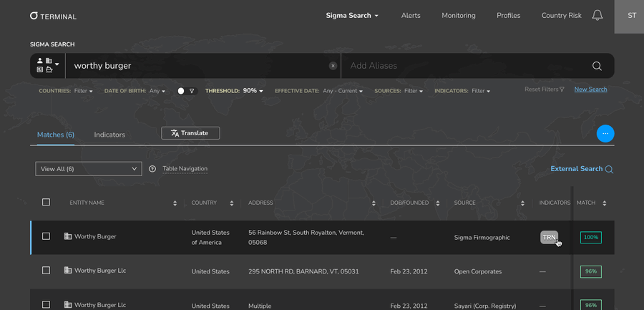The height and width of the screenshot is (310, 644).
Task: Click the Translate button
Action: [190, 133]
